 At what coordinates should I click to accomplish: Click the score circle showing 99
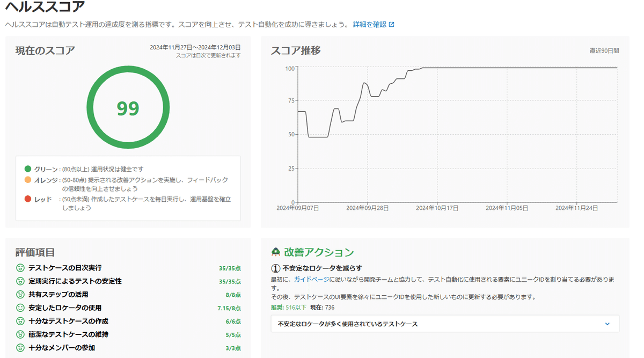tap(127, 106)
